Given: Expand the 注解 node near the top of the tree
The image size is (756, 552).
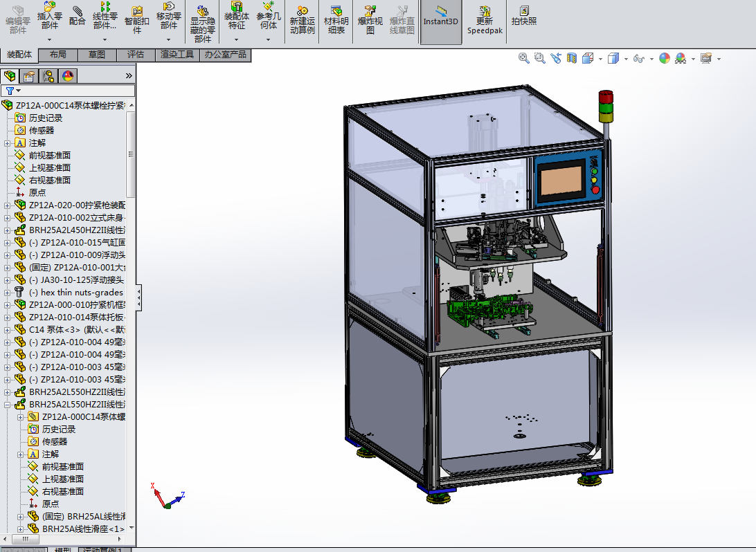Looking at the screenshot, I should 8,143.
